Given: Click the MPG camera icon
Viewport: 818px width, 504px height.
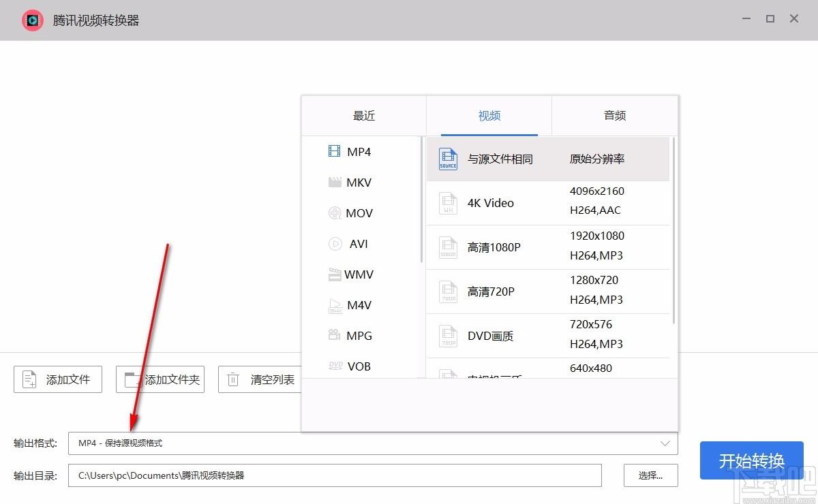Looking at the screenshot, I should coord(335,335).
